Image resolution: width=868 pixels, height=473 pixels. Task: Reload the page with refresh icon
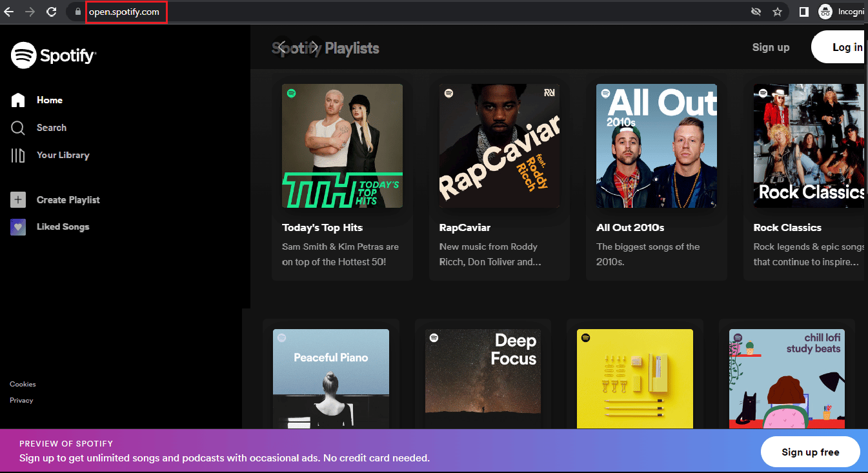click(x=52, y=12)
